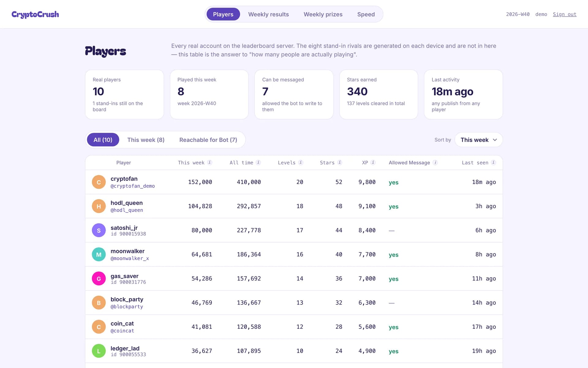Screen dimensions: 588x368
Task: Click the 2026-W40 week label in header
Action: pos(518,14)
